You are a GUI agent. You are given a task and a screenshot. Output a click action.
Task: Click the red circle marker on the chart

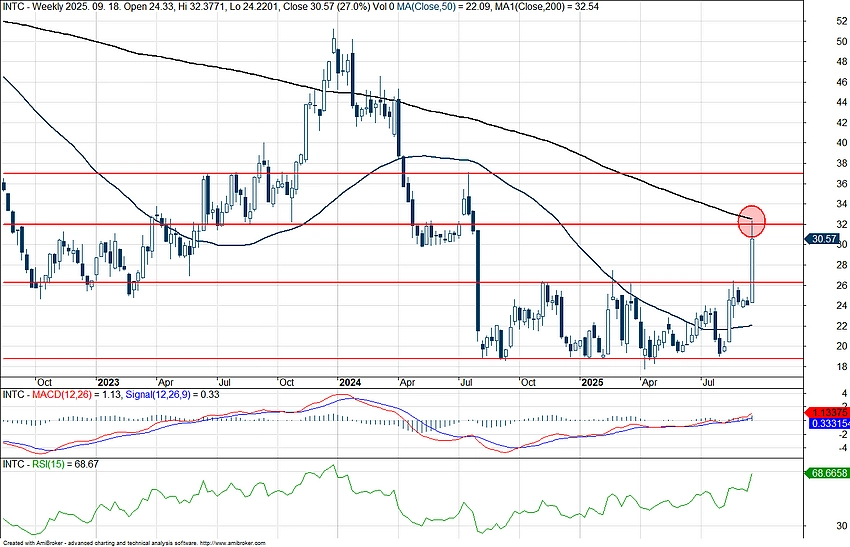pyautogui.click(x=753, y=221)
